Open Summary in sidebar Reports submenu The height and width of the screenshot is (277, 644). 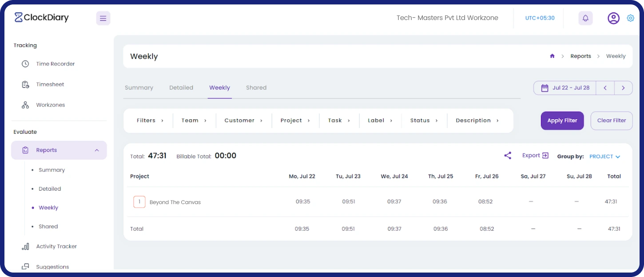(52, 170)
